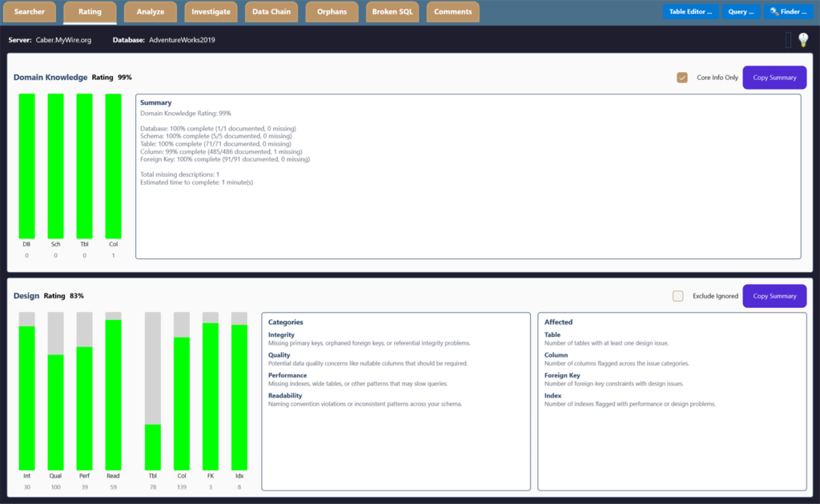This screenshot has width=820, height=504.
Task: Click the Design Rating 83% label
Action: (63, 296)
